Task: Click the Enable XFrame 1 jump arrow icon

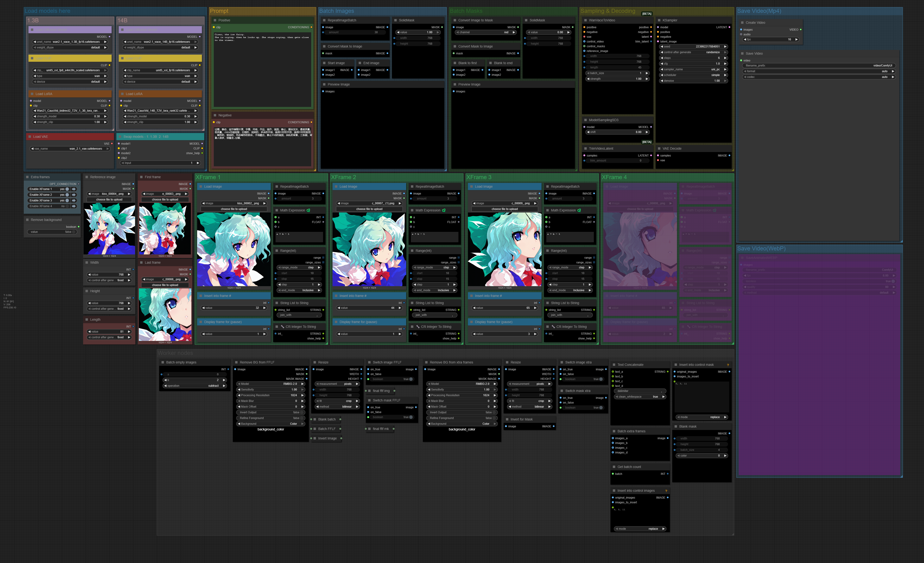Action: (x=74, y=189)
